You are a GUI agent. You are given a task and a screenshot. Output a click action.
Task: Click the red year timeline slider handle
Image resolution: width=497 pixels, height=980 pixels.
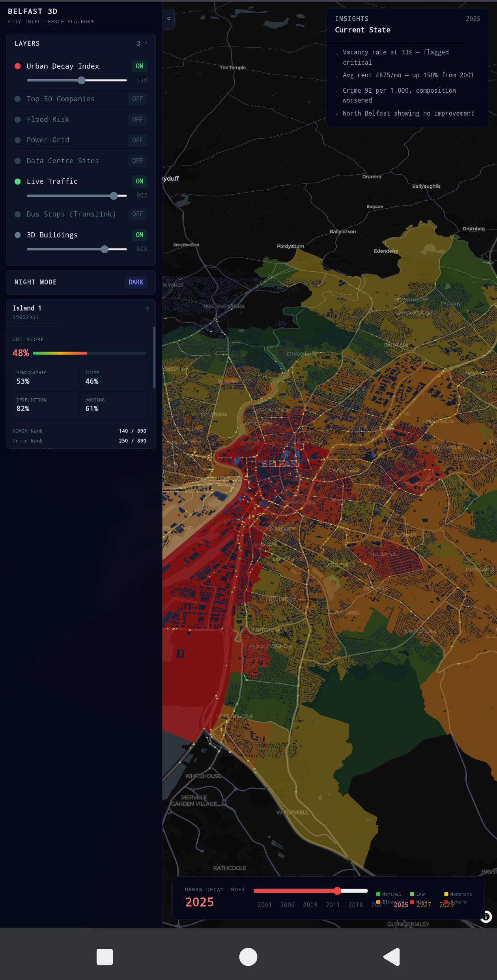(337, 890)
